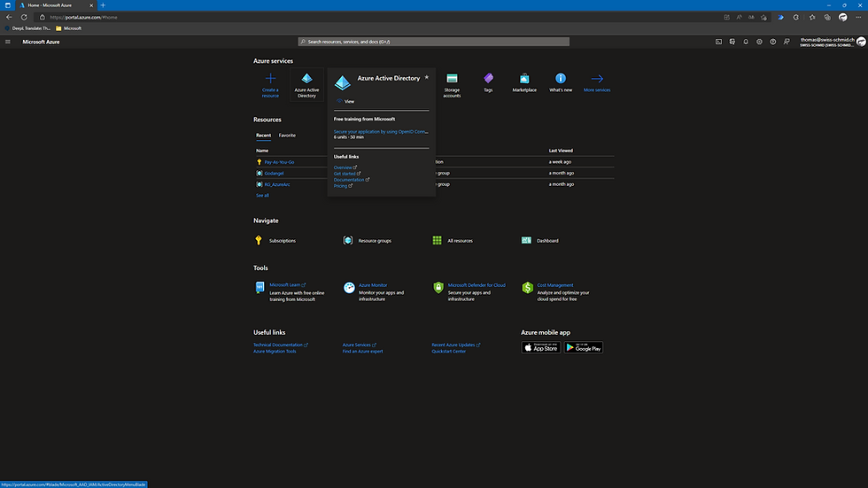Open the Marketplace service icon
This screenshot has height=488, width=868.
(x=524, y=78)
